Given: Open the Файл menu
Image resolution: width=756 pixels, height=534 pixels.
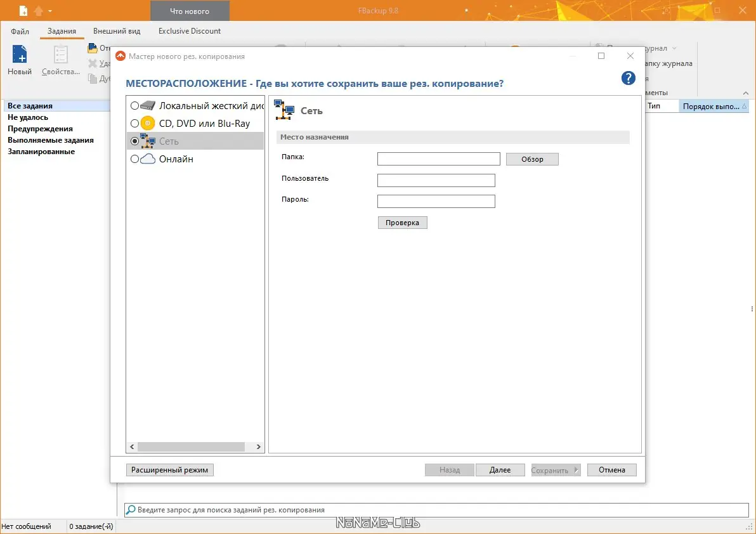Looking at the screenshot, I should 20,31.
